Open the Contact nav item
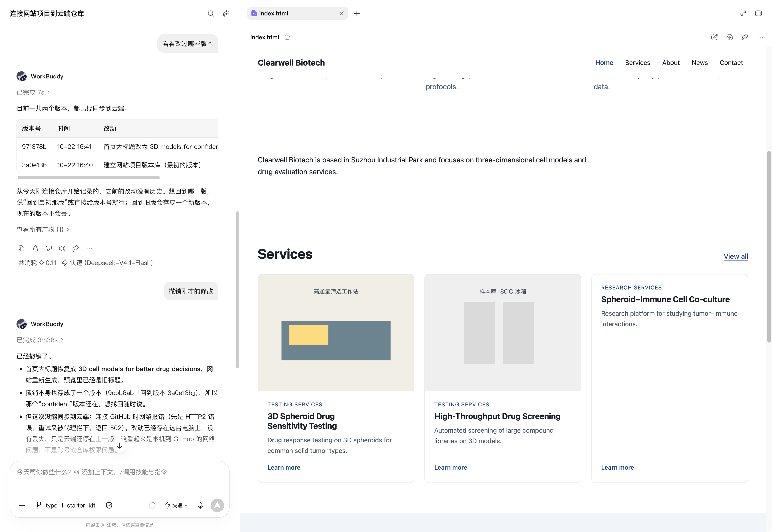 coord(731,63)
